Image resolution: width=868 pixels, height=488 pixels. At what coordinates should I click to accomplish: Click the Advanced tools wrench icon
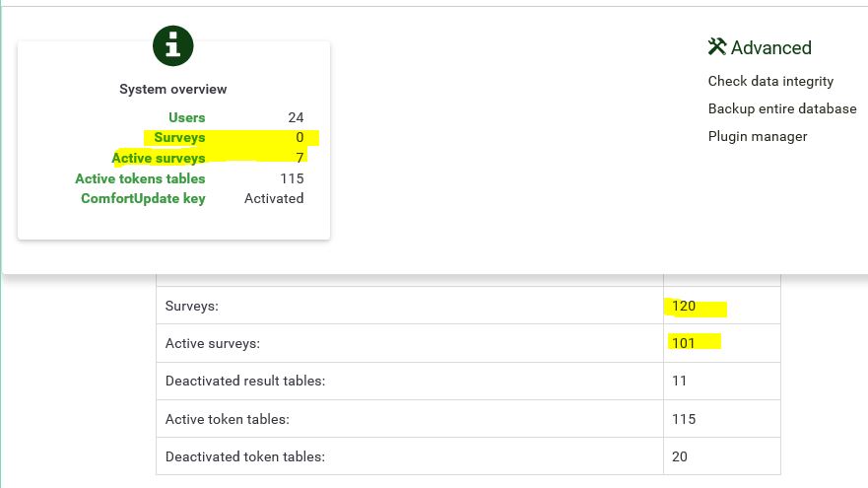[716, 46]
